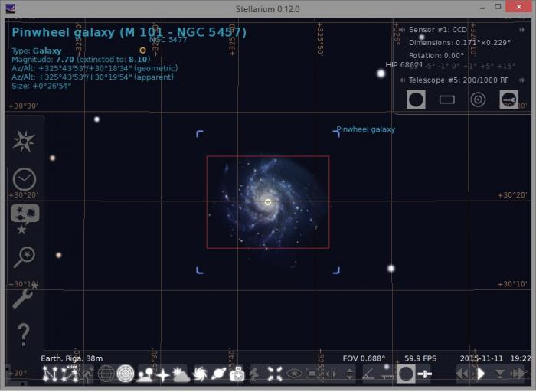The height and width of the screenshot is (392, 536).
Task: Rotate sensor by -5° option
Action: (431, 66)
